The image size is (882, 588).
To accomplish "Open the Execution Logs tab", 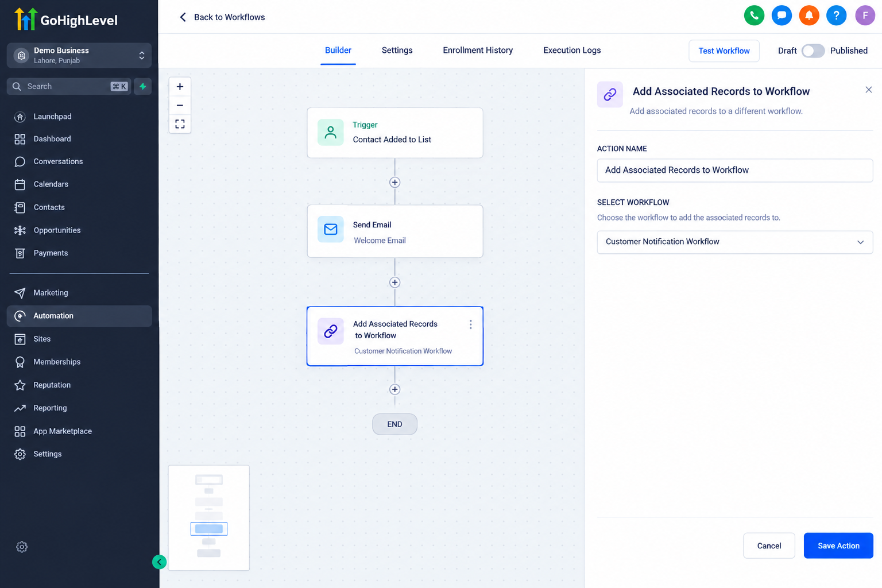I will pyautogui.click(x=572, y=51).
